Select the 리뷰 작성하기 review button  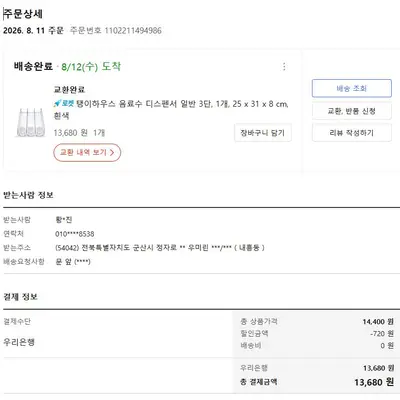(352, 133)
